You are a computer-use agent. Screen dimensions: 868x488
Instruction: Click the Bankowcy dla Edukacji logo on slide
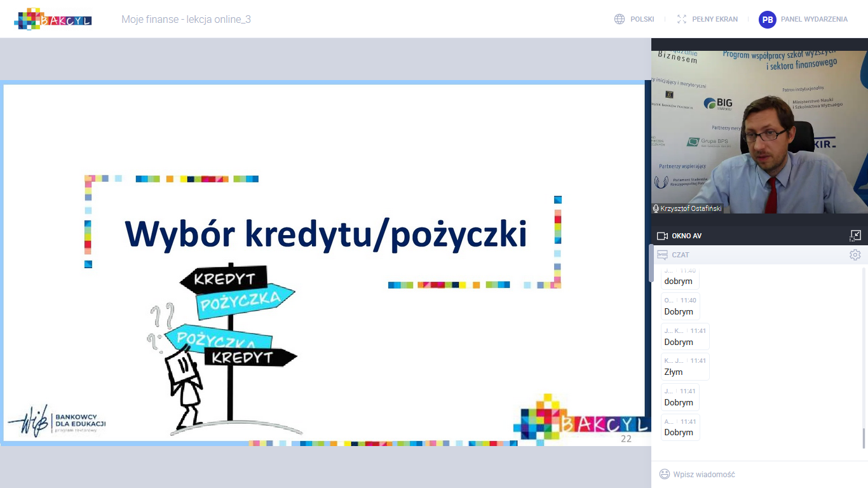(x=57, y=421)
